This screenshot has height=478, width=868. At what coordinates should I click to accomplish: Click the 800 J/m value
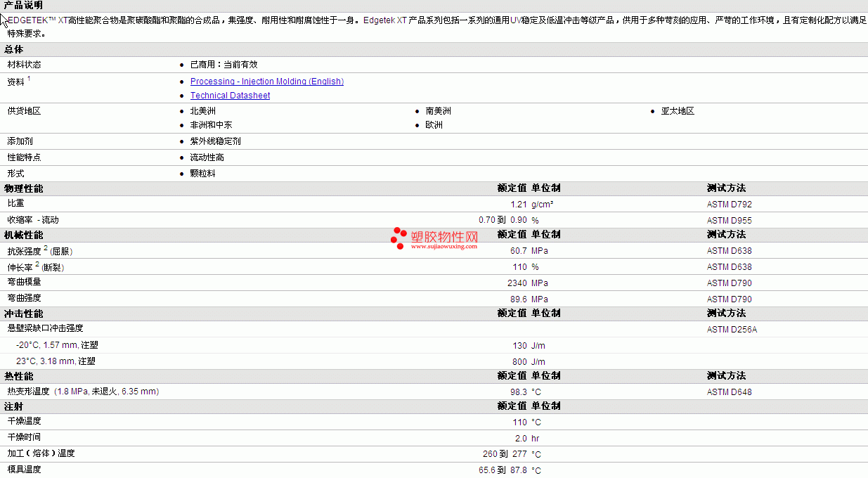[529, 362]
